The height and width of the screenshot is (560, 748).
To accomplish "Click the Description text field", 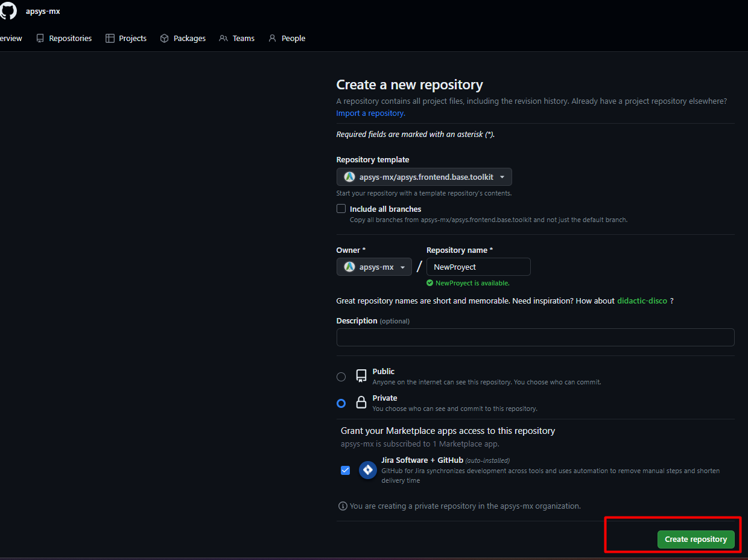I will point(535,337).
